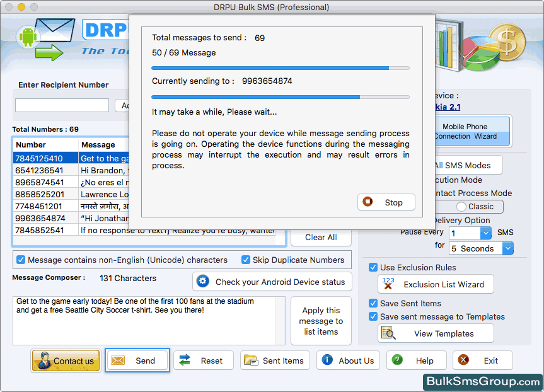The height and width of the screenshot is (392, 544).
Task: Select row with number 7748451201
Action: click(x=71, y=206)
